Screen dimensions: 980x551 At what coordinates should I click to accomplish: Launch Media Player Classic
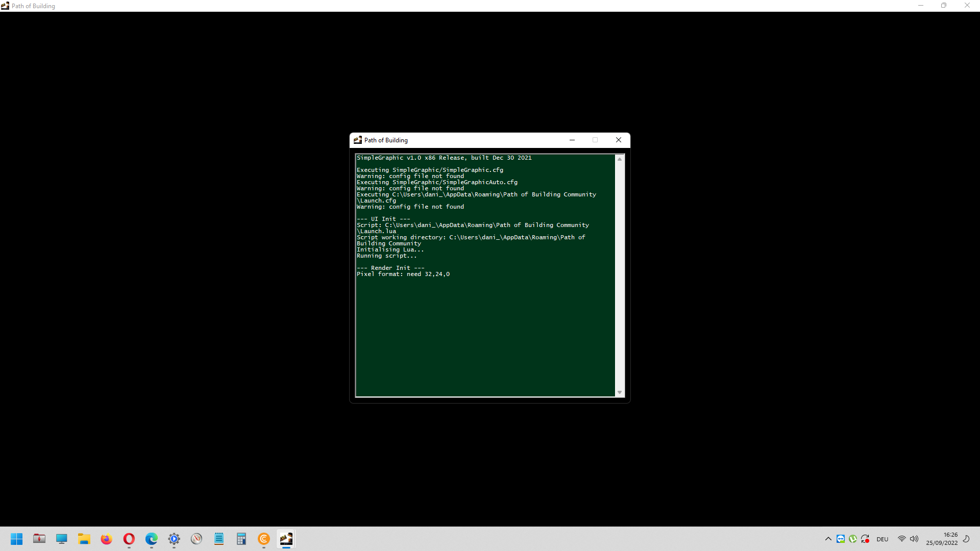(174, 539)
